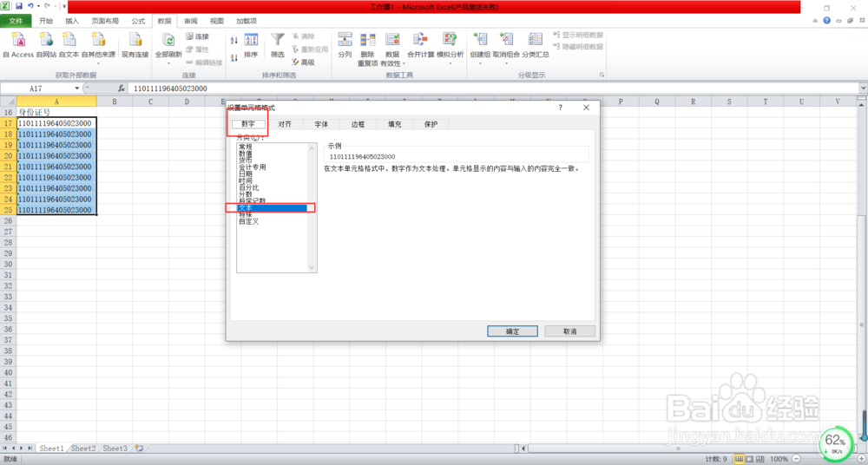
Task: Switch to the Sheet2 worksheet tab
Action: (83, 448)
